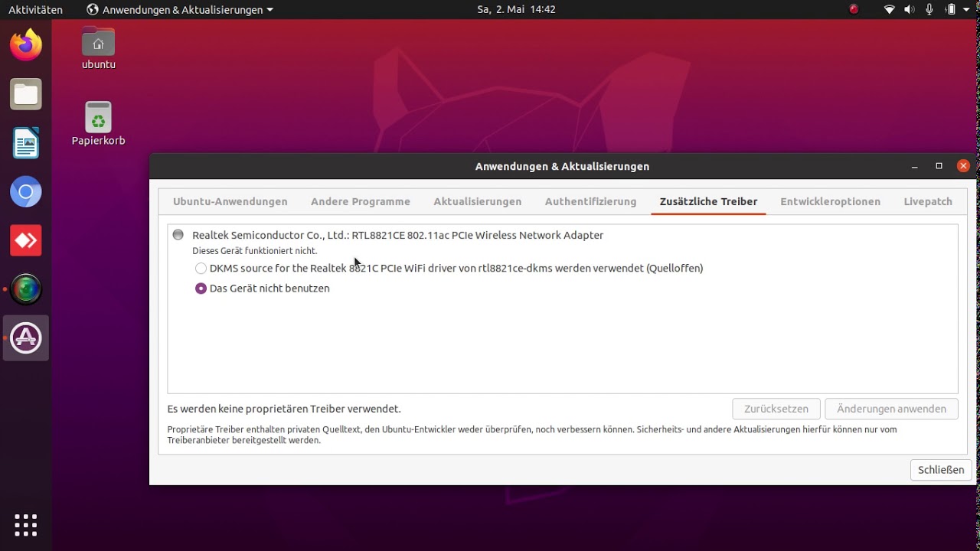The height and width of the screenshot is (551, 980).
Task: Open the Aktualisierungen tab
Action: click(478, 201)
